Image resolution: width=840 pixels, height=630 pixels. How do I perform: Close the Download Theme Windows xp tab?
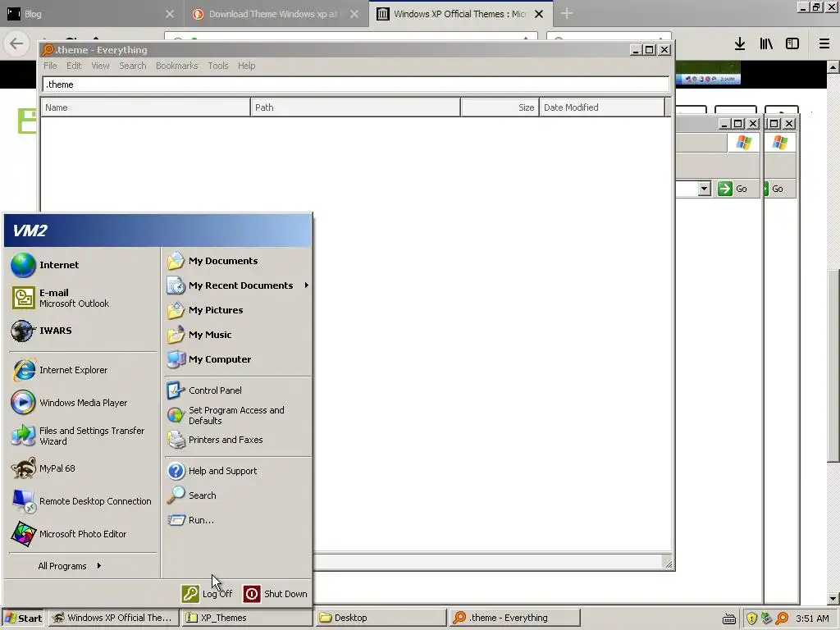[x=354, y=14]
